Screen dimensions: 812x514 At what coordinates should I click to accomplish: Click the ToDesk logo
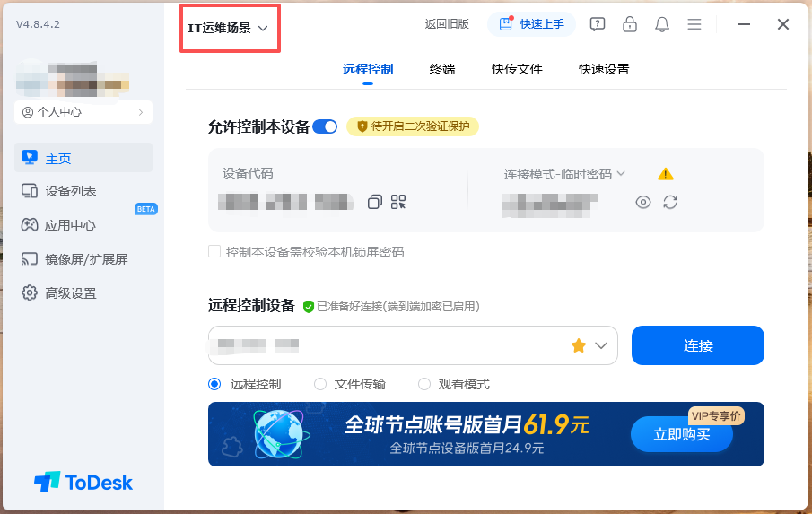pos(83,483)
